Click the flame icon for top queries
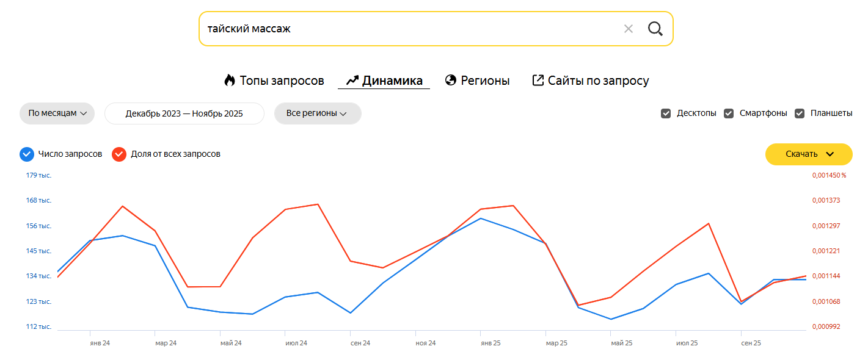 [x=230, y=81]
